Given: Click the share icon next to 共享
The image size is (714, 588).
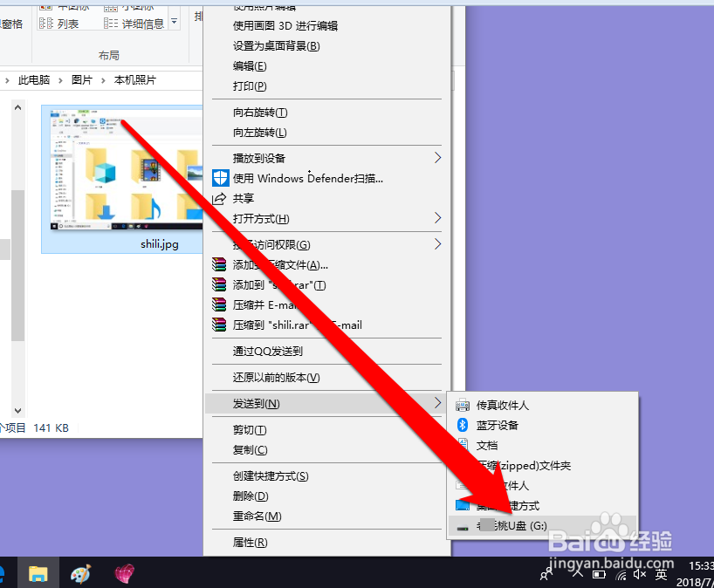Looking at the screenshot, I should [x=219, y=197].
